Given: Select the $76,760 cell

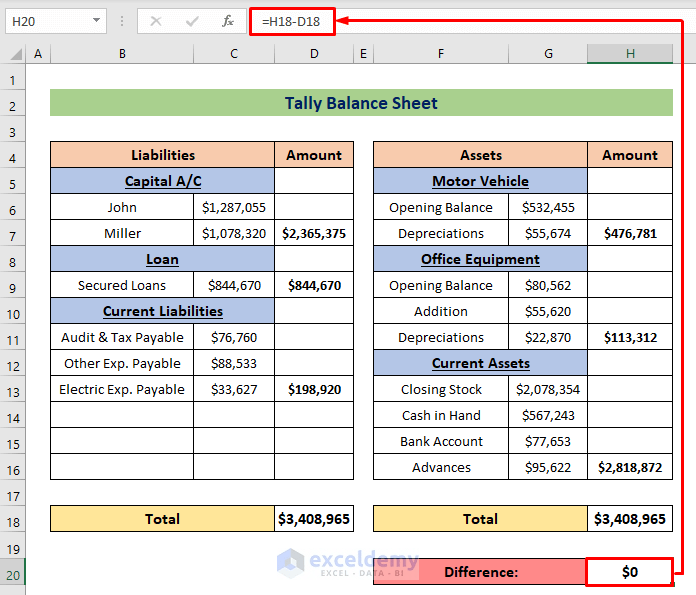Looking at the screenshot, I should tap(234, 337).
